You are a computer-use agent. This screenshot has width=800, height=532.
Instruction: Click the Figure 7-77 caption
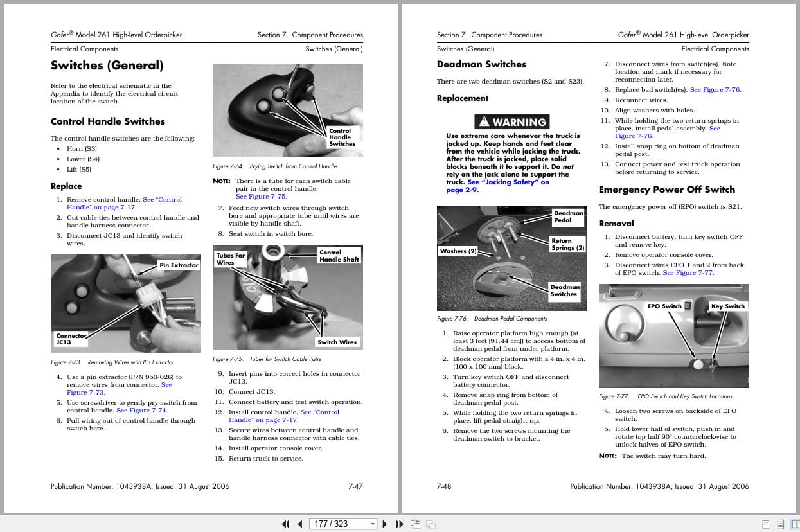pos(666,396)
